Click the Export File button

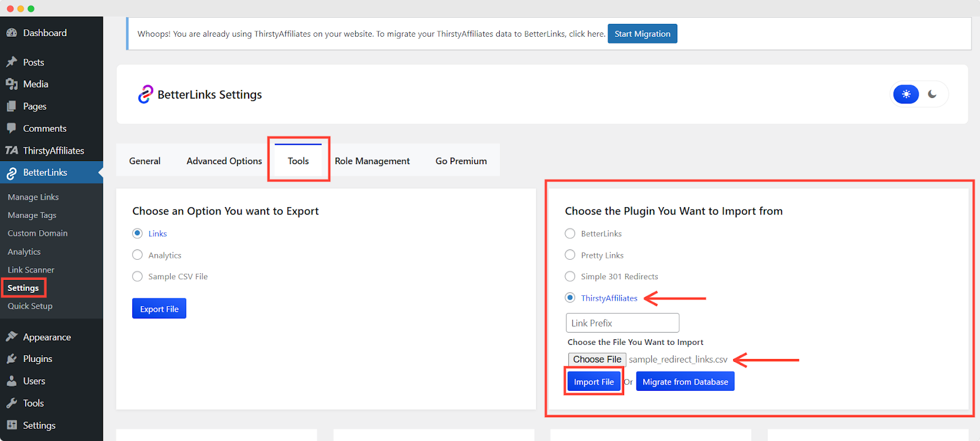[x=159, y=309]
